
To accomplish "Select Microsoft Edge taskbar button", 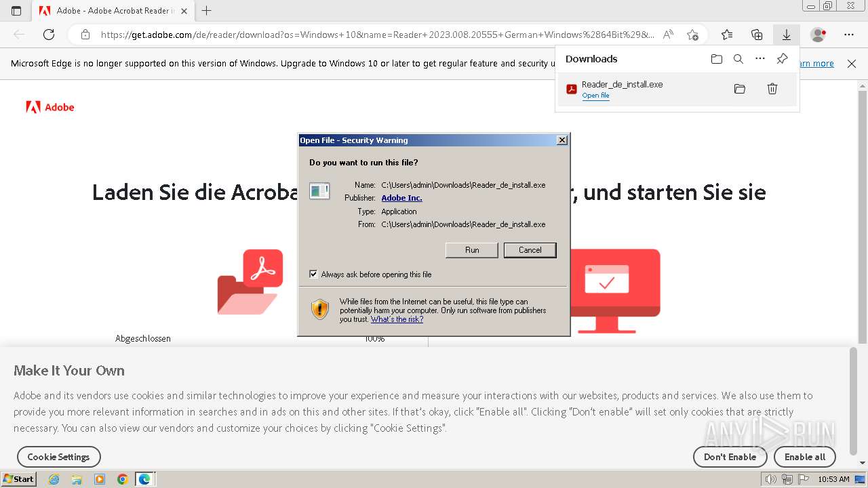I will click(145, 479).
